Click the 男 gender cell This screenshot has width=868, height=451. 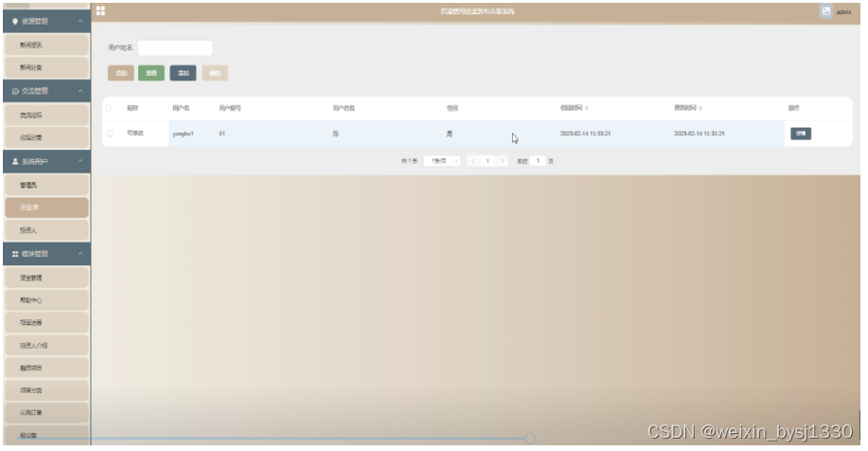point(450,134)
